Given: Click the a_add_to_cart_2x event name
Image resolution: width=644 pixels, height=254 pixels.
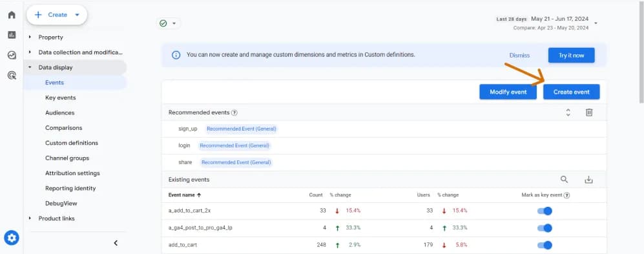Looking at the screenshot, I should pyautogui.click(x=190, y=211).
